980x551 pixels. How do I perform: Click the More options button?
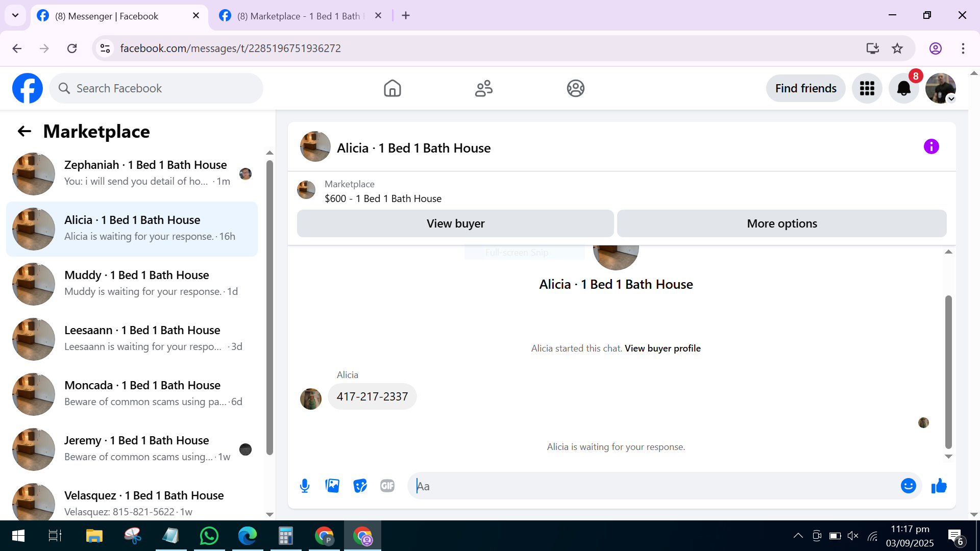pyautogui.click(x=781, y=223)
